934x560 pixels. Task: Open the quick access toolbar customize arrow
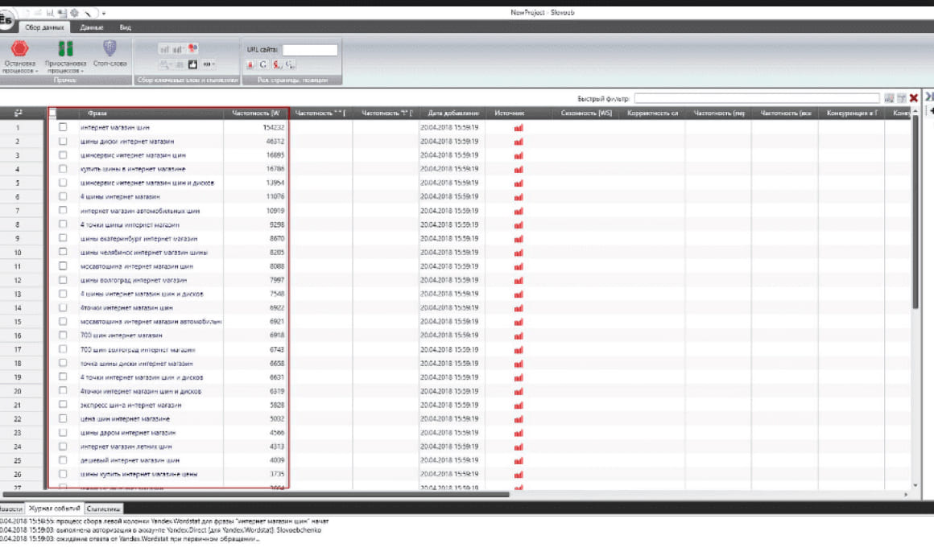point(104,13)
